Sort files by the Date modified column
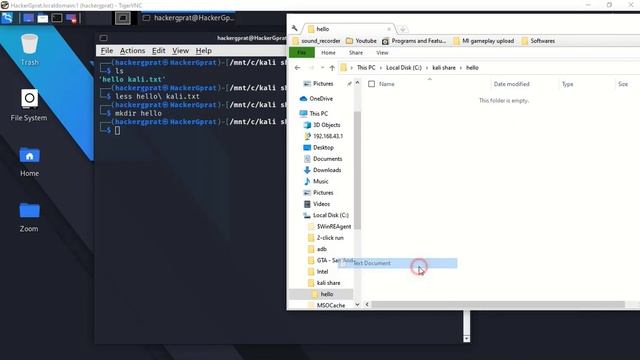Viewport: 640px width, 360px height. click(511, 84)
